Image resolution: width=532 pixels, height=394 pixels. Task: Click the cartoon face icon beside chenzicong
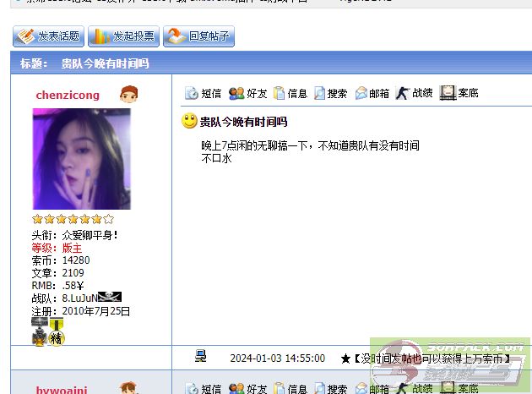pos(128,94)
